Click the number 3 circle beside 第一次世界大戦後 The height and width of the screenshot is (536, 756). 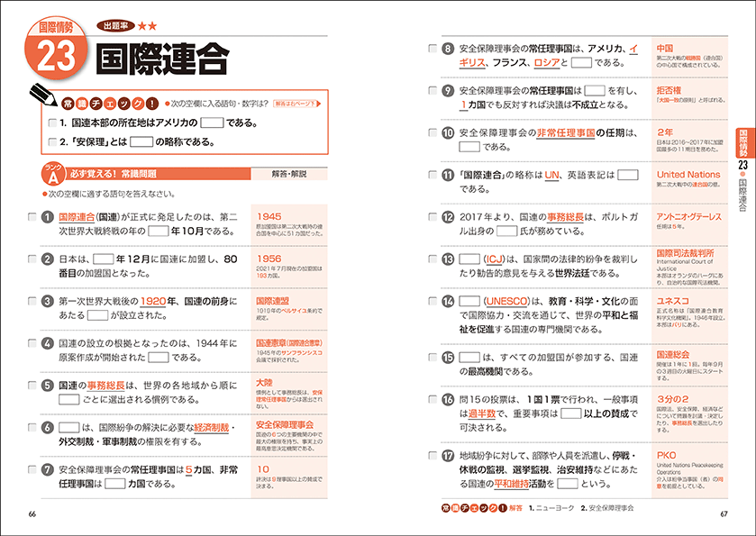(47, 301)
